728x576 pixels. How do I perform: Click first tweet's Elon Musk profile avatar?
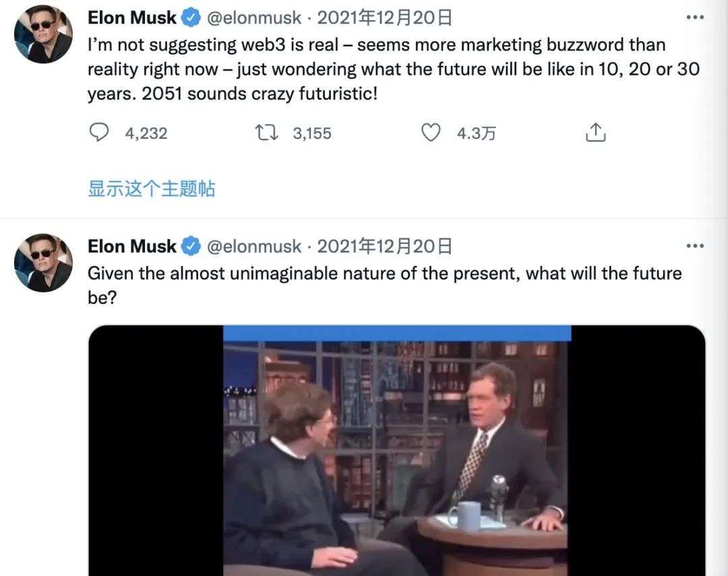tap(43, 34)
